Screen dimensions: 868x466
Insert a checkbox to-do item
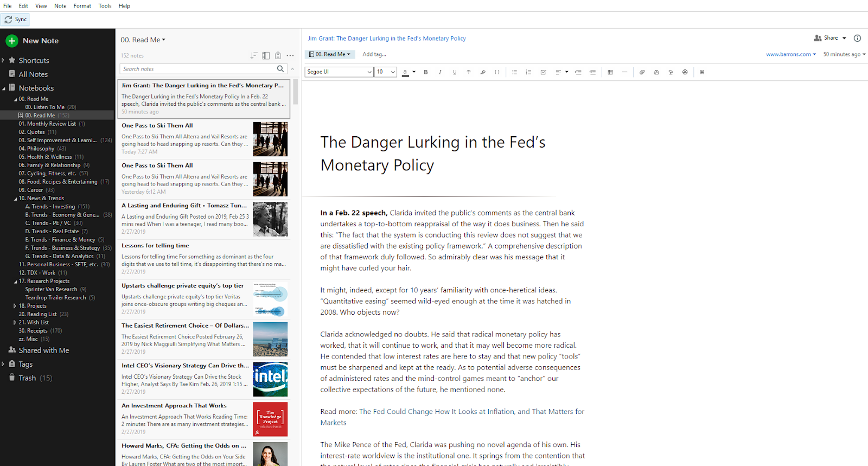[x=543, y=72]
